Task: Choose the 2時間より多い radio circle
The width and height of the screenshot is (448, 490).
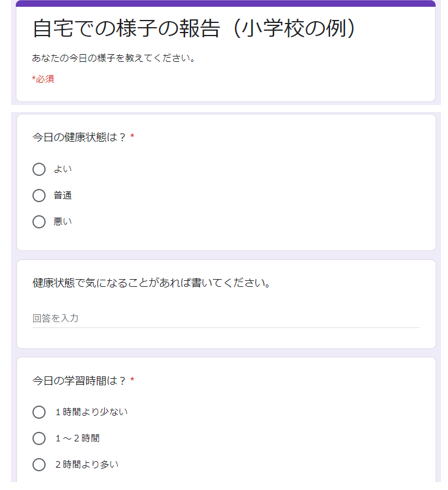Action: click(39, 464)
